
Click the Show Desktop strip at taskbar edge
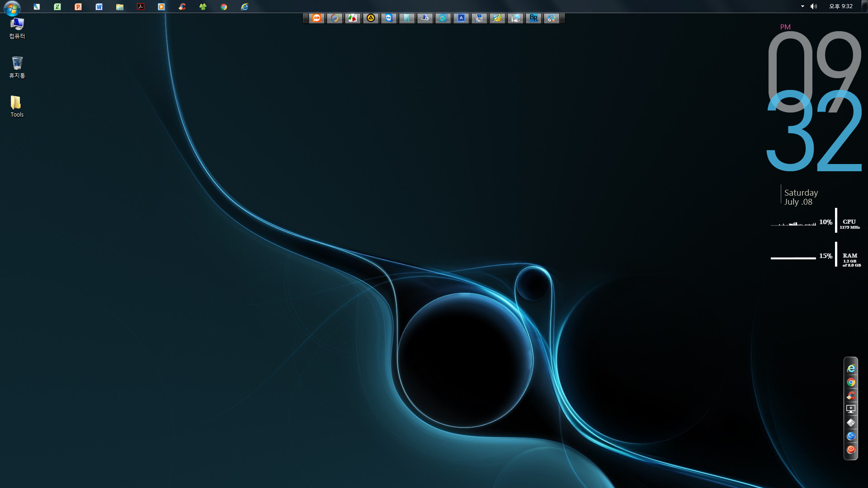point(865,6)
